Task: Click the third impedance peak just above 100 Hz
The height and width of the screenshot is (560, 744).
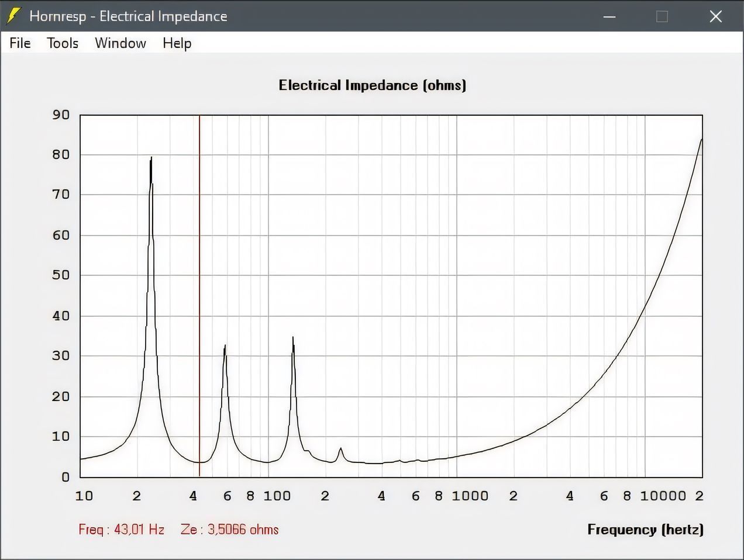Action: (x=293, y=339)
